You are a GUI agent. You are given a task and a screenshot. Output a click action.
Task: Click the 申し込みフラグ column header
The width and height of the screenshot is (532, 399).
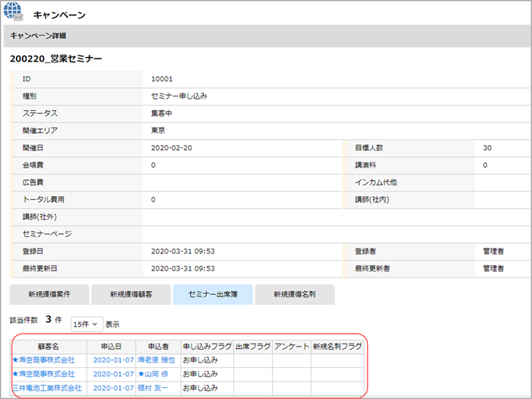207,347
